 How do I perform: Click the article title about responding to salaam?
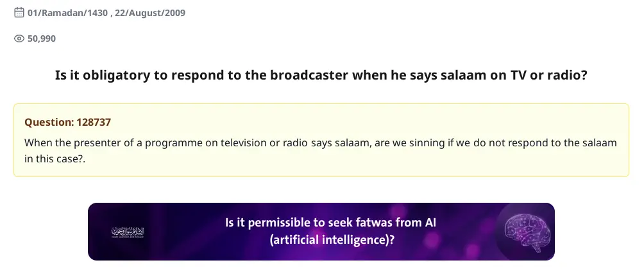(321, 75)
